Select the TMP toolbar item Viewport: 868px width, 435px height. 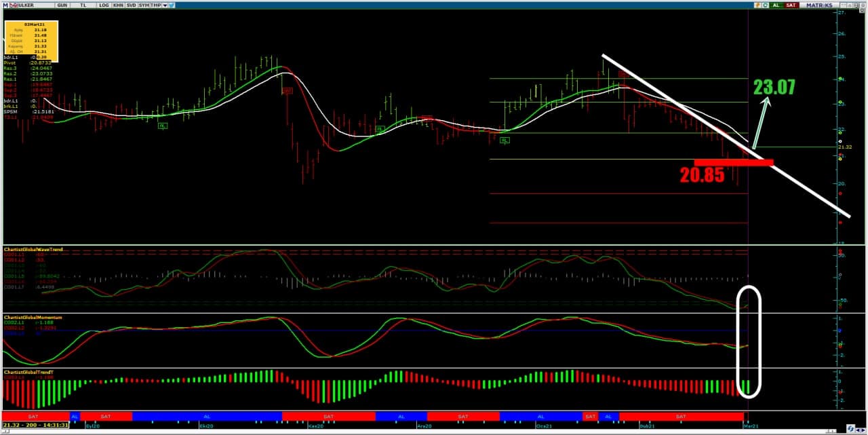click(155, 5)
